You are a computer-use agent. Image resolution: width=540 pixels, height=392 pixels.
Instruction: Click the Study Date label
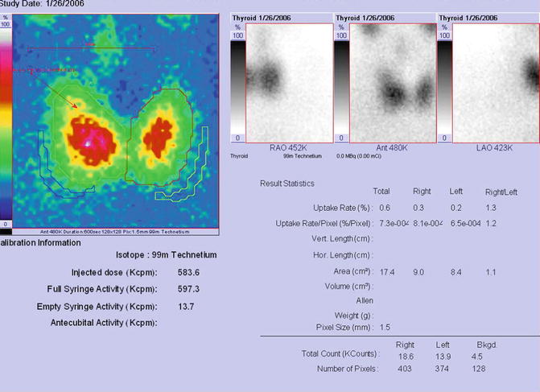click(x=37, y=4)
